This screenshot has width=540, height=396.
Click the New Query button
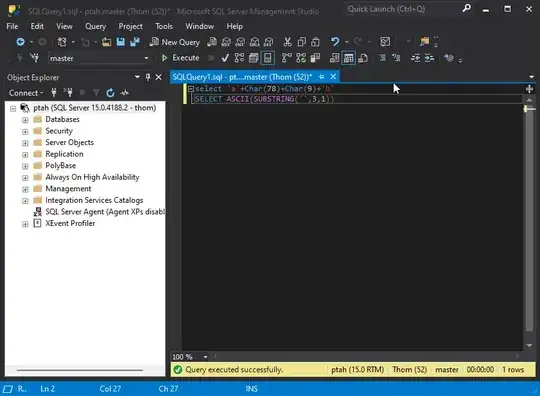(x=175, y=42)
